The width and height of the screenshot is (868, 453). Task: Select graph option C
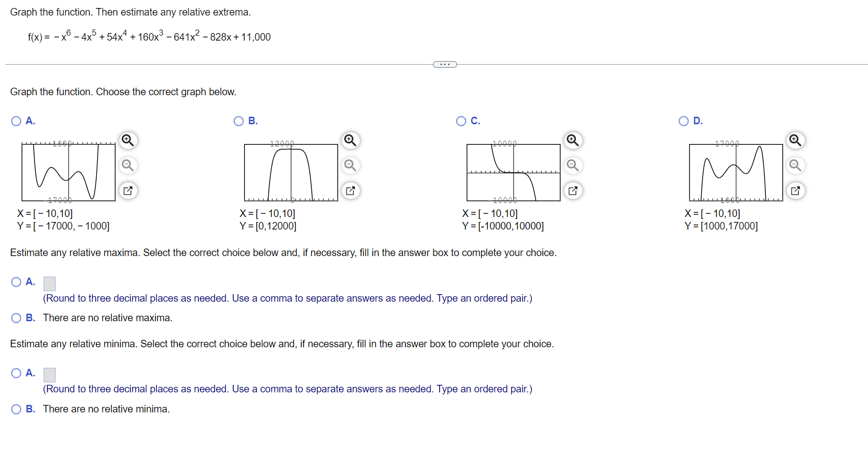[461, 121]
